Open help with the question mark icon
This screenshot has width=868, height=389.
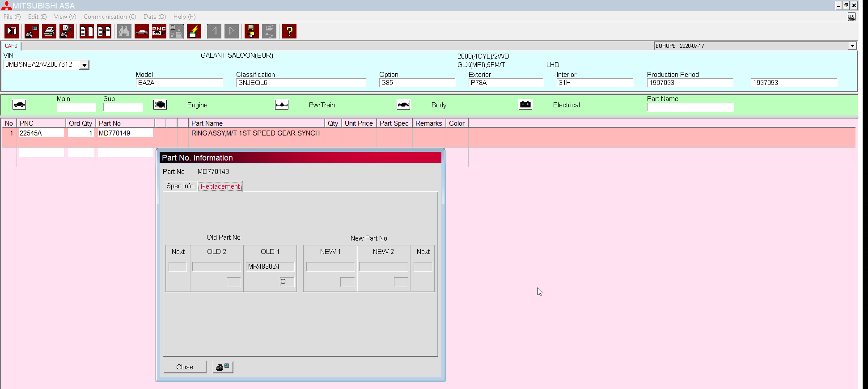[x=289, y=31]
